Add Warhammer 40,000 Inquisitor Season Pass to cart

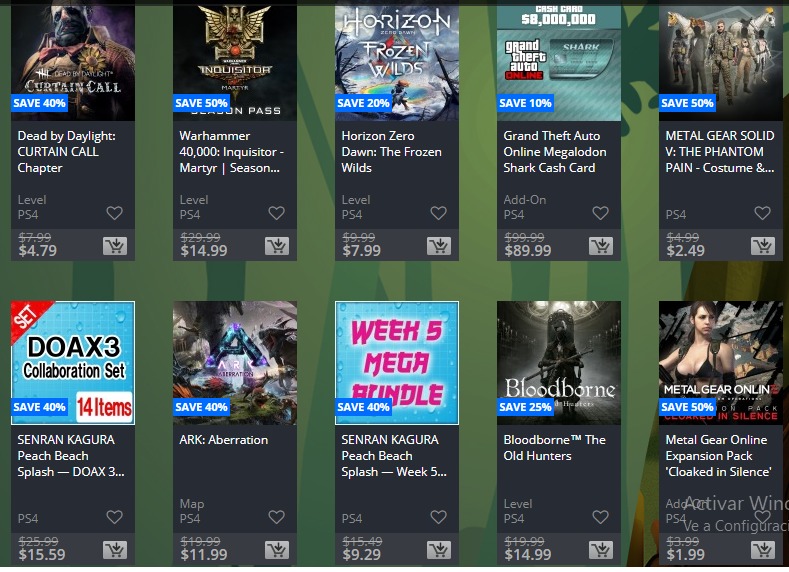point(277,246)
